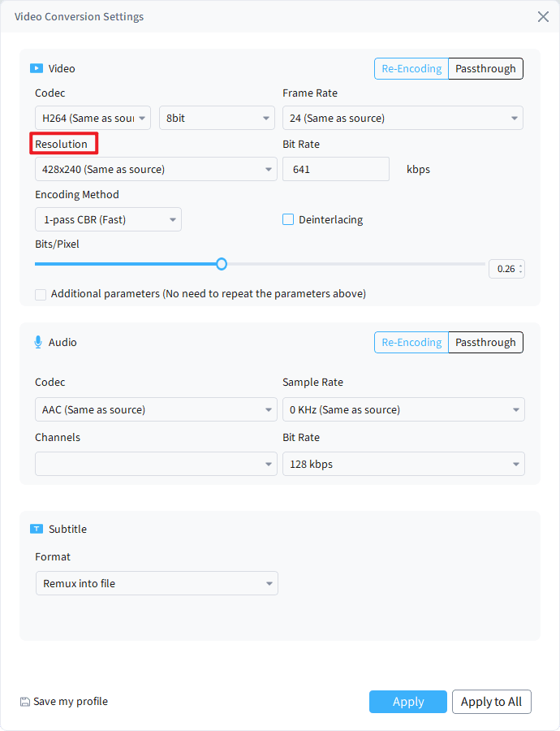The height and width of the screenshot is (731, 560).
Task: Open the Encoding Method dropdown
Action: pos(107,219)
